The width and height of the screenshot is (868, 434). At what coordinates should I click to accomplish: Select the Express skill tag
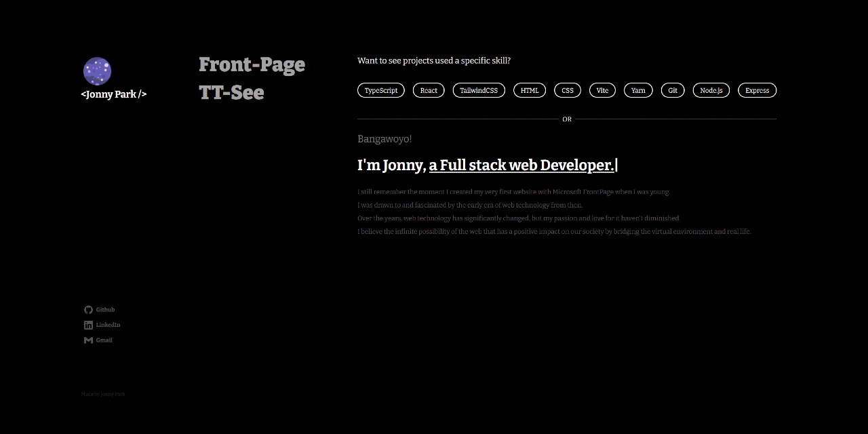[757, 90]
